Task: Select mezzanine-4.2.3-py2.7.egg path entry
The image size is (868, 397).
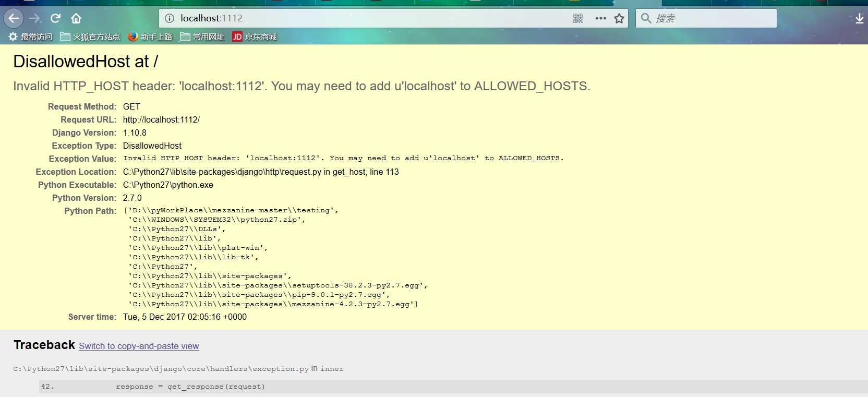Action: click(x=273, y=304)
